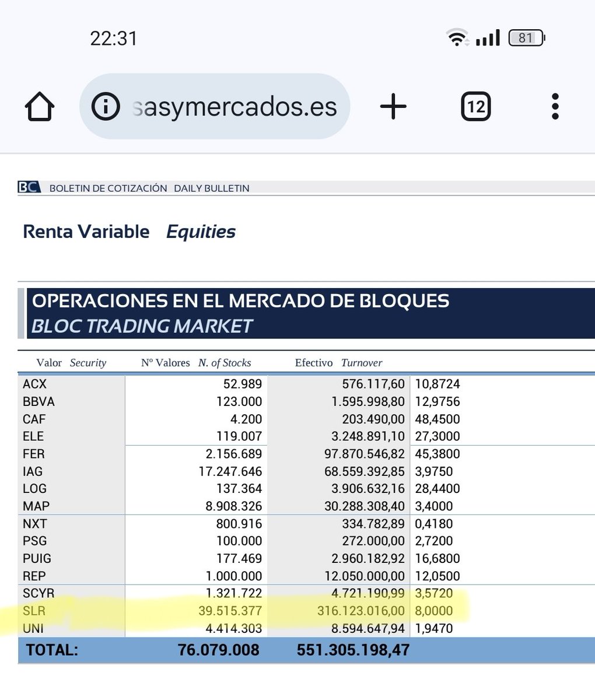
Task: Tap SCYR price value 3,5720
Action: (x=434, y=594)
